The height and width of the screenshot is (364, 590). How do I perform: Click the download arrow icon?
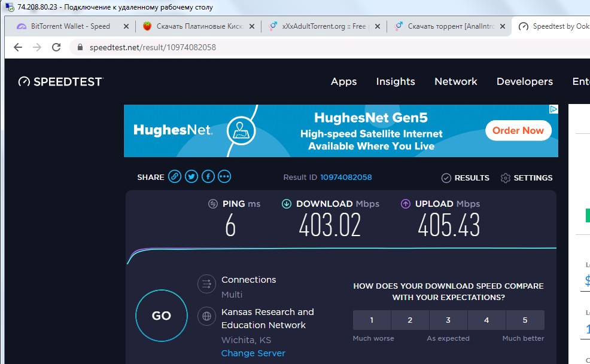287,204
